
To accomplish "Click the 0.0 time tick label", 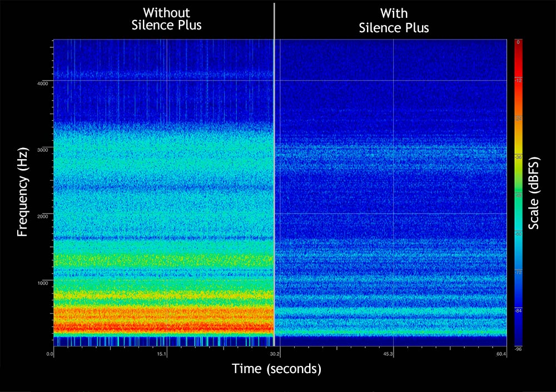I will click(49, 354).
